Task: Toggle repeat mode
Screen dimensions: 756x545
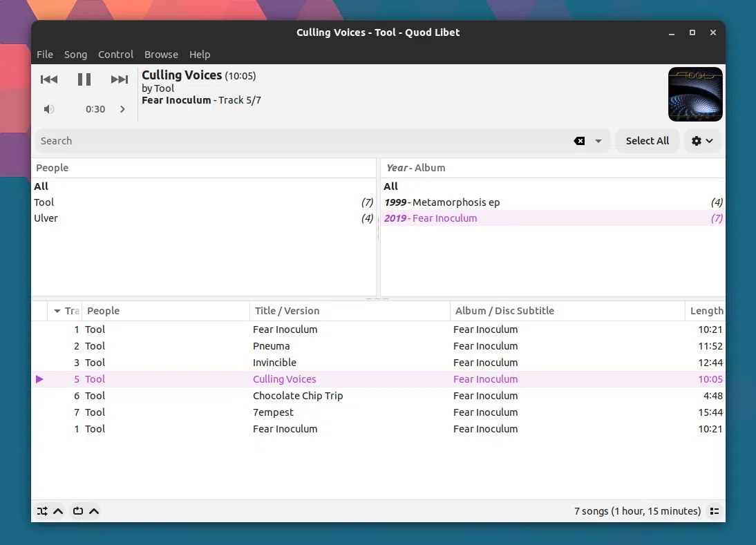Action: coord(77,511)
